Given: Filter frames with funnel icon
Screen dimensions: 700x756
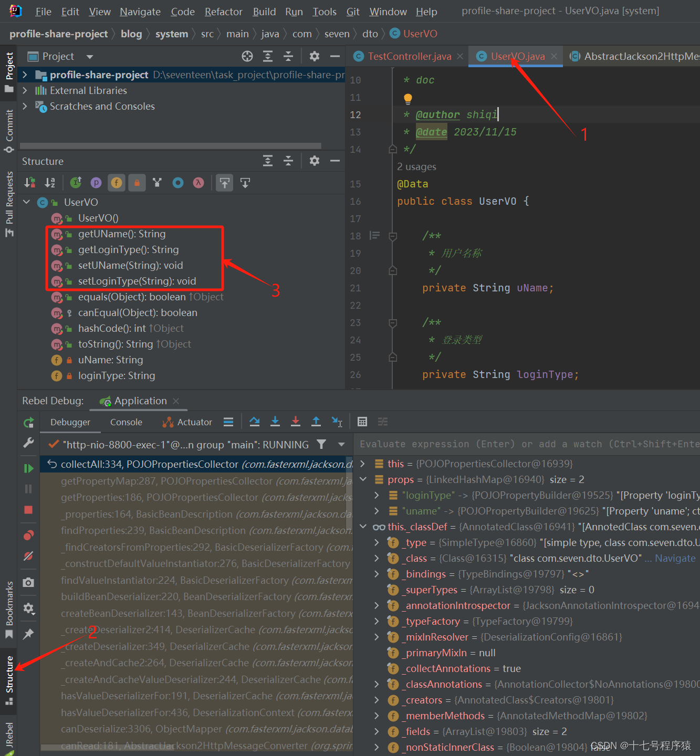Looking at the screenshot, I should pyautogui.click(x=321, y=445).
